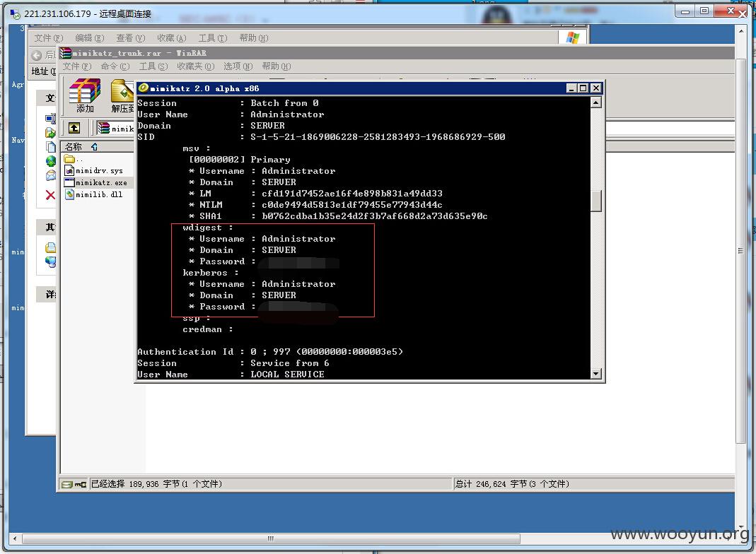This screenshot has height=554, width=756.
Task: Open Explorer 收藏(A) menu in back window
Action: coord(172,38)
